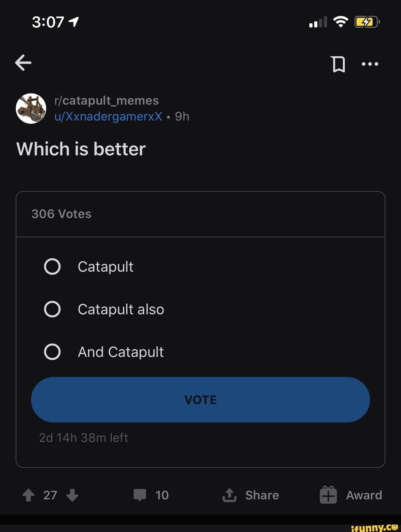
Task: Select the Catapult also poll option
Action: pyautogui.click(x=53, y=309)
